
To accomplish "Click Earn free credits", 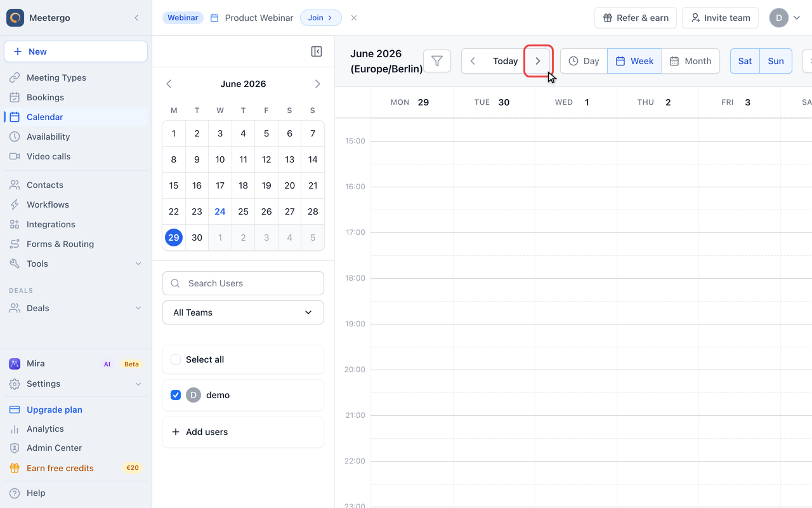I will (75, 468).
